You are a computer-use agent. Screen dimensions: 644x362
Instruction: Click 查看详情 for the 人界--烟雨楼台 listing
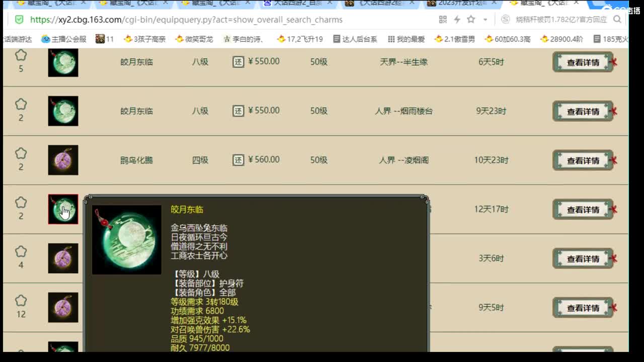pyautogui.click(x=583, y=111)
